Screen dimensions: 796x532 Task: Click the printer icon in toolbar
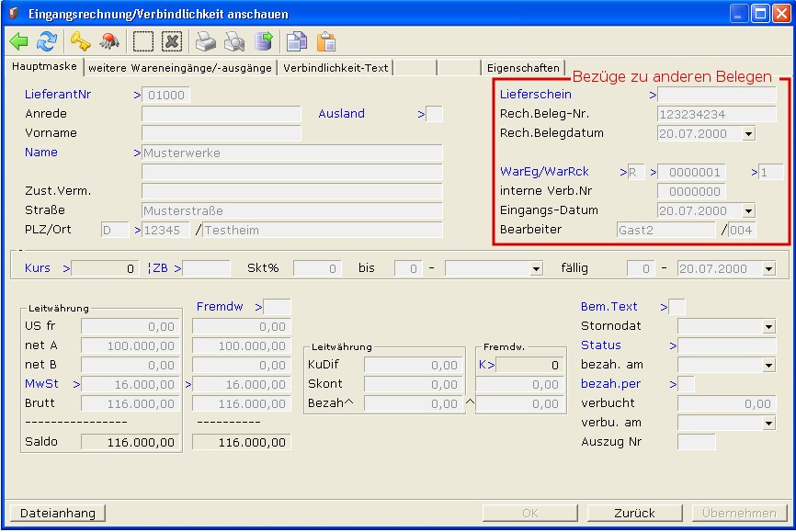click(x=207, y=41)
